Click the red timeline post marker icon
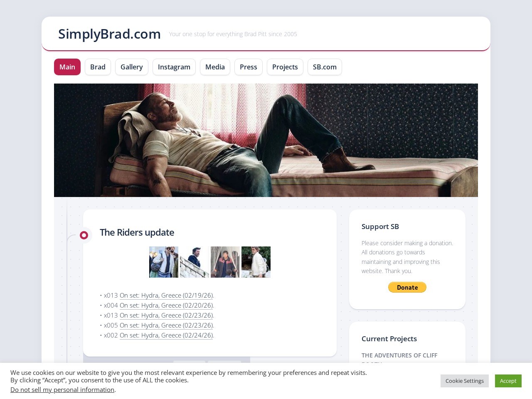532x399 pixels. (x=84, y=235)
